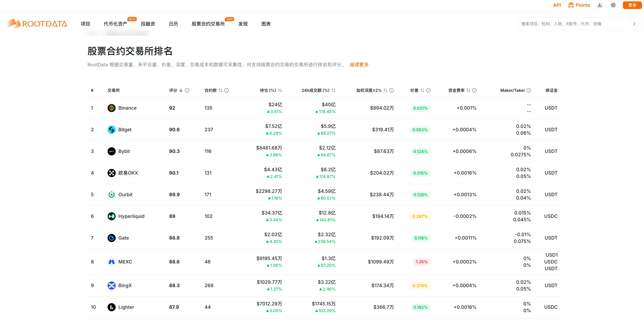Viewport: 644px width, 323px height.
Task: Open the API link
Action: [557, 5]
